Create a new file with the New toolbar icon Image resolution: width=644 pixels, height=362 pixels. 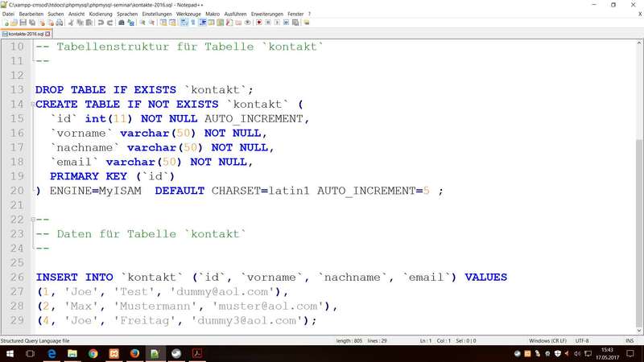pyautogui.click(x=6, y=23)
